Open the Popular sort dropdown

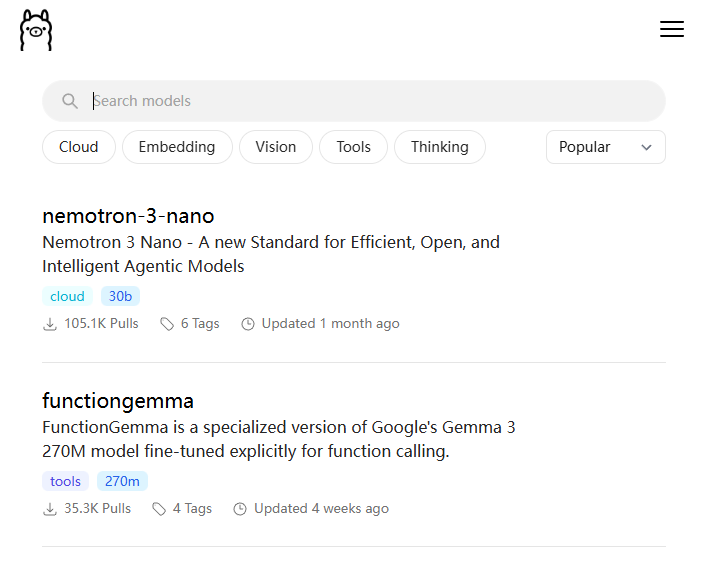coord(605,147)
